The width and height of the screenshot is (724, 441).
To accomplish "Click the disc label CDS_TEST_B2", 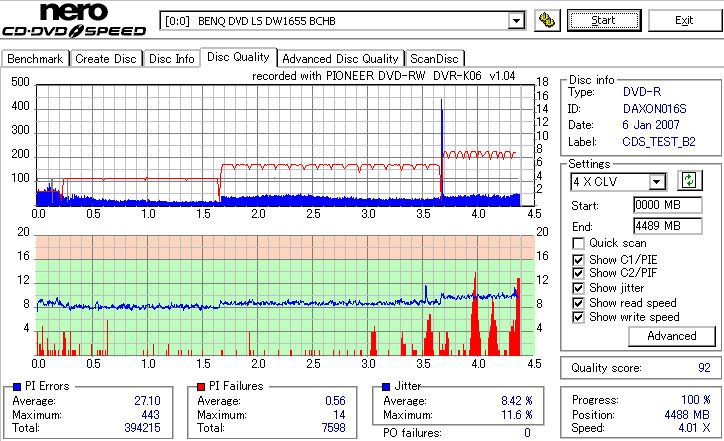I will pos(658,141).
